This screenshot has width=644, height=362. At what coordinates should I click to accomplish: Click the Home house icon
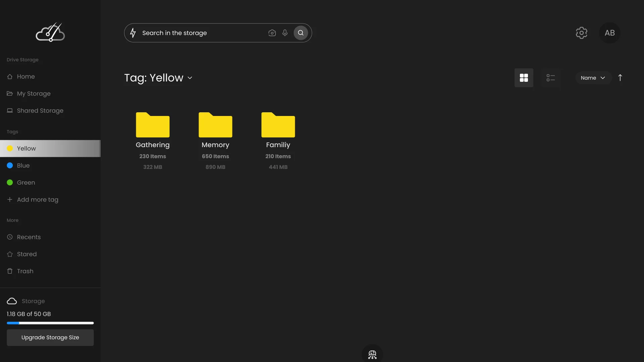(x=10, y=76)
